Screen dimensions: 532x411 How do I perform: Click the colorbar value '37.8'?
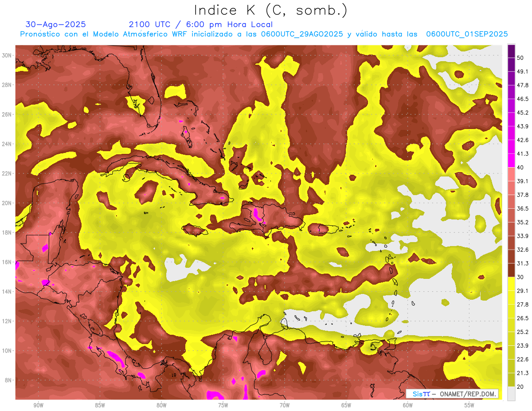523,195
